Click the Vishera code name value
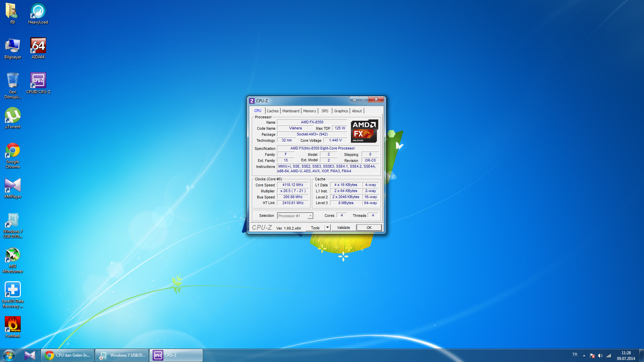This screenshot has height=362, width=644. 295,128
